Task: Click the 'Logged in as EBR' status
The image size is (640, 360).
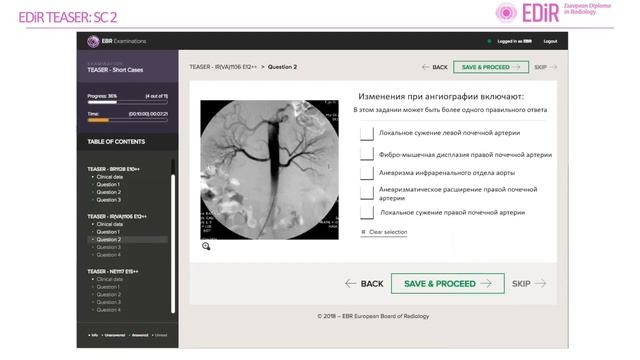Action: coord(514,41)
